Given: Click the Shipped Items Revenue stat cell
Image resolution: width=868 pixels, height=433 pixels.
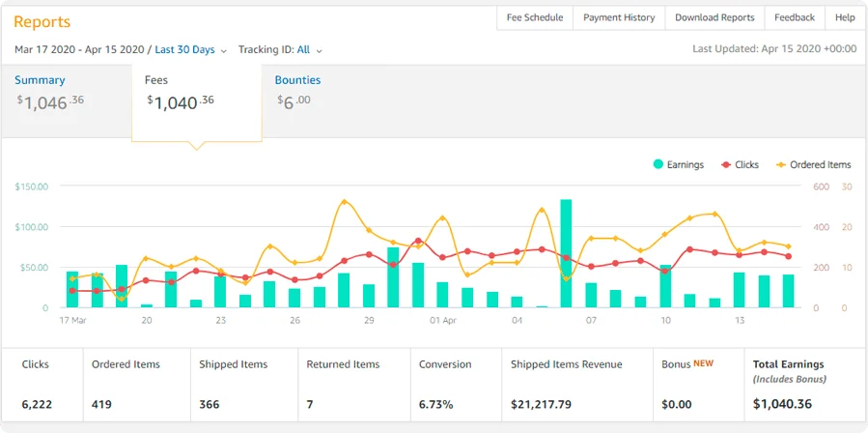Looking at the screenshot, I should point(576,384).
